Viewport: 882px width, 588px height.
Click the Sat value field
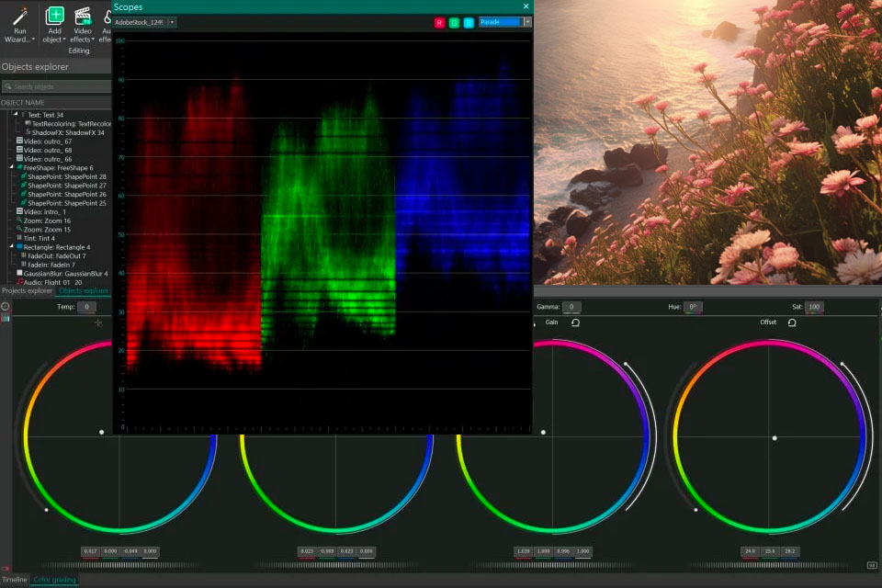pyautogui.click(x=814, y=307)
